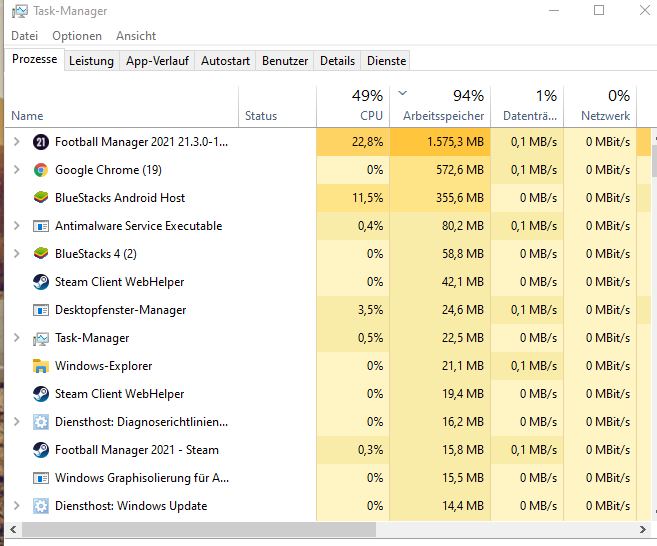
Task: Select the 3,5% CPU cell
Action: click(353, 310)
